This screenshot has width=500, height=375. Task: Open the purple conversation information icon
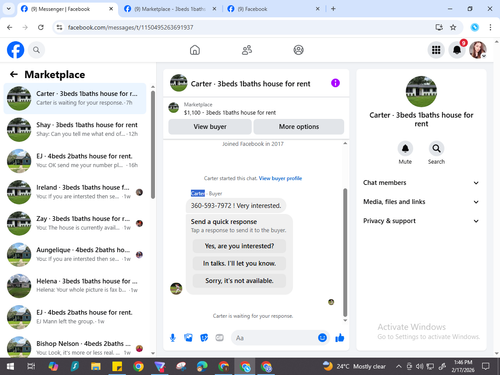tap(335, 83)
